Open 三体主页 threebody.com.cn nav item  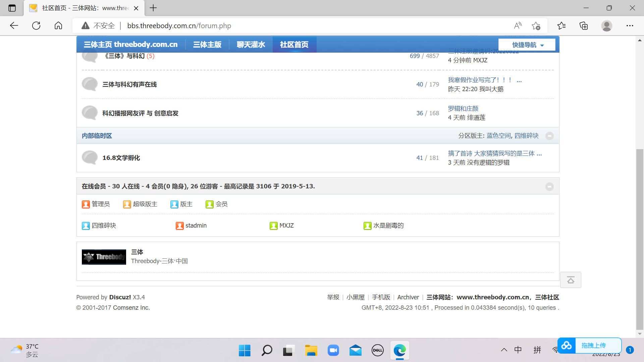coord(131,44)
